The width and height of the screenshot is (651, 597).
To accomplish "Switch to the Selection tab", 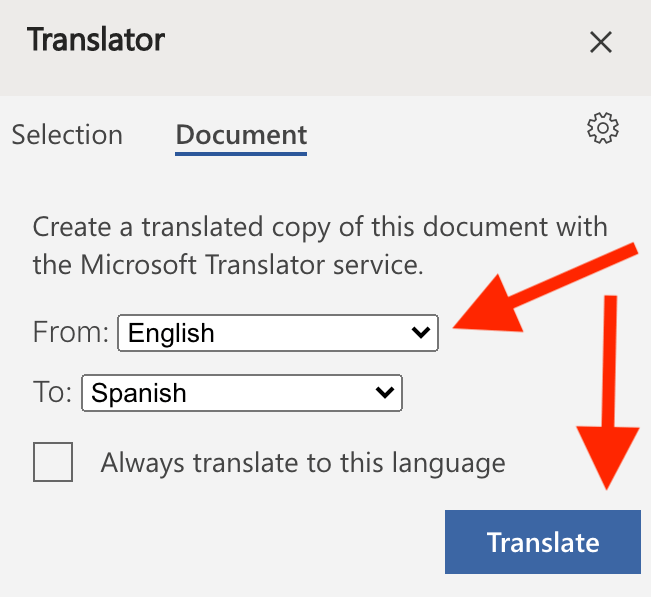I will click(67, 135).
